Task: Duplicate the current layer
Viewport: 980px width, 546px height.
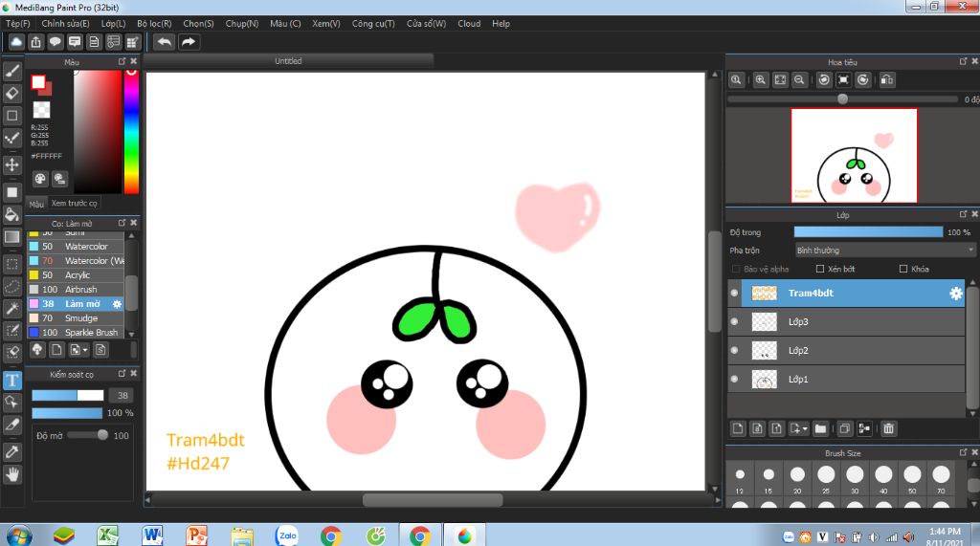Action: 844,428
